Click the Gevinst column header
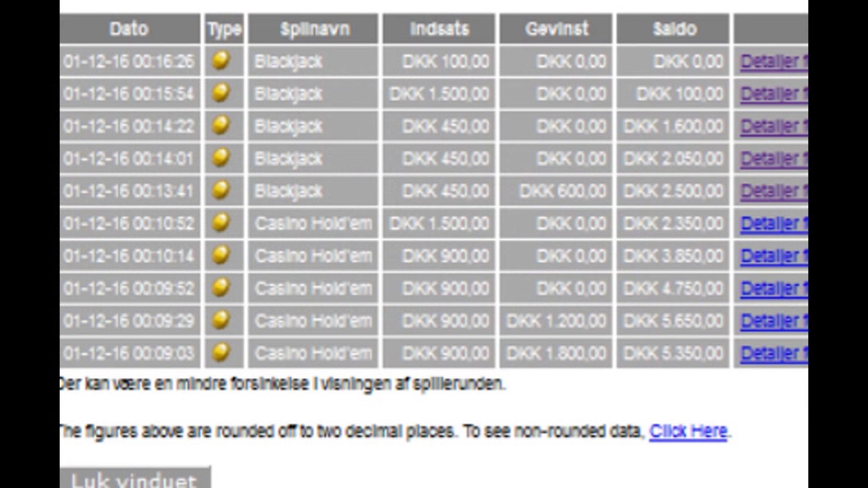The image size is (868, 488). (x=556, y=29)
